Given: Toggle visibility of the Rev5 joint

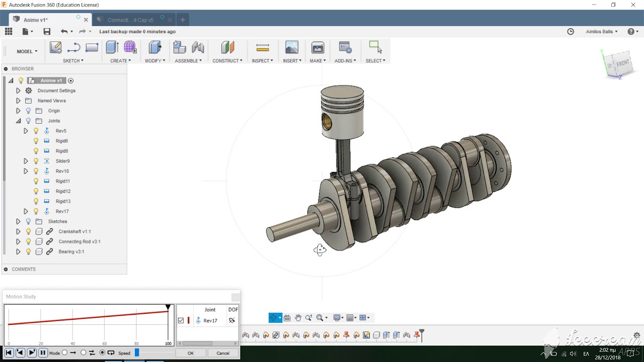Looking at the screenshot, I should 36,131.
